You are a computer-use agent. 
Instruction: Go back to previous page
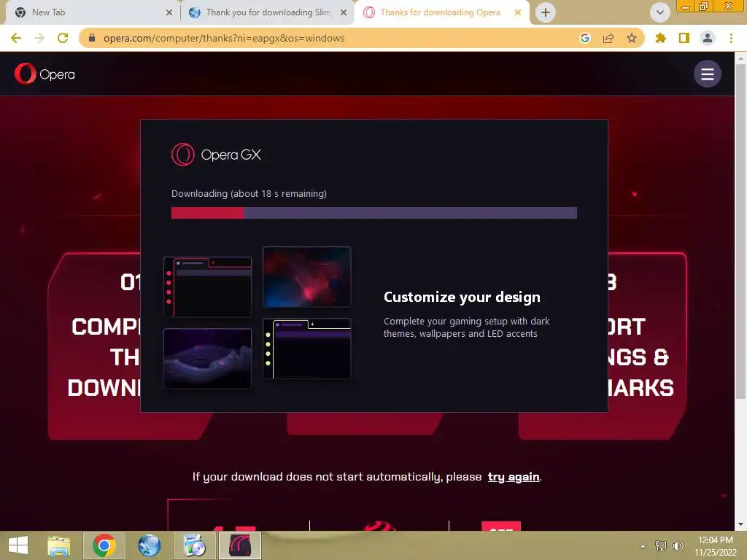(x=16, y=38)
